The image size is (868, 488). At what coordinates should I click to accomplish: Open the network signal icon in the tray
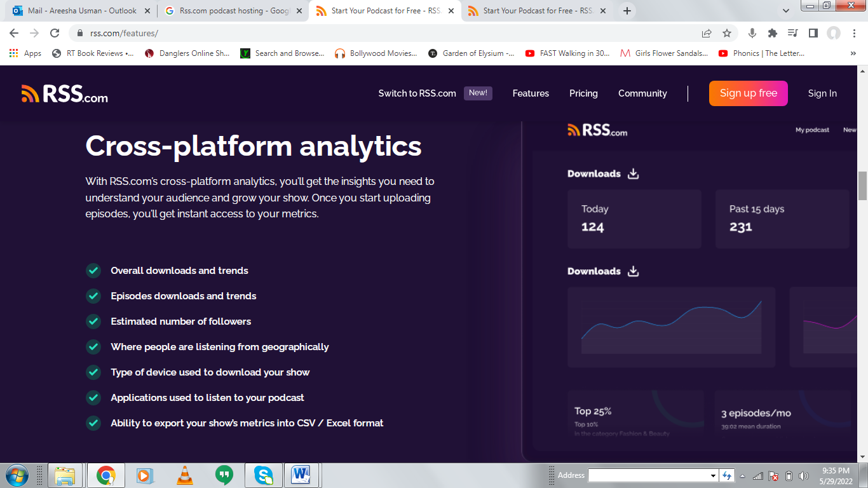tap(758, 476)
